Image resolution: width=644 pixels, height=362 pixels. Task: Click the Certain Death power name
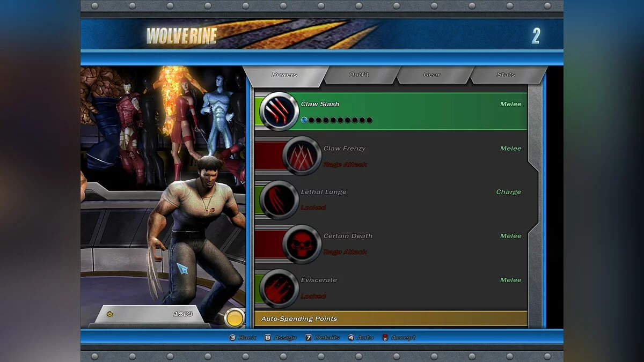[x=348, y=236]
